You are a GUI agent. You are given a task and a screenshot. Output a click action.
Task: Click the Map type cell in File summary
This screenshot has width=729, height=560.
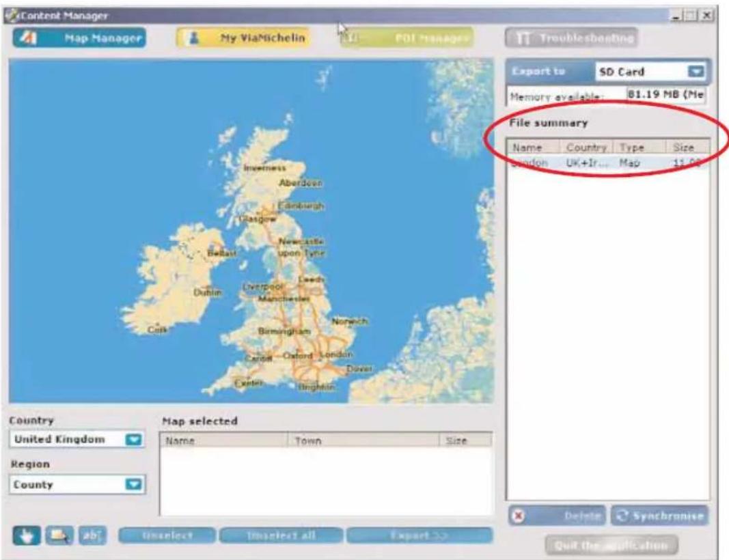coord(629,163)
